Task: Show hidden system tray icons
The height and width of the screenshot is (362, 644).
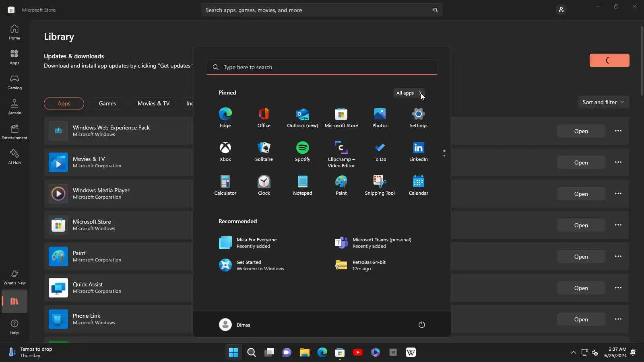Action: point(573,352)
